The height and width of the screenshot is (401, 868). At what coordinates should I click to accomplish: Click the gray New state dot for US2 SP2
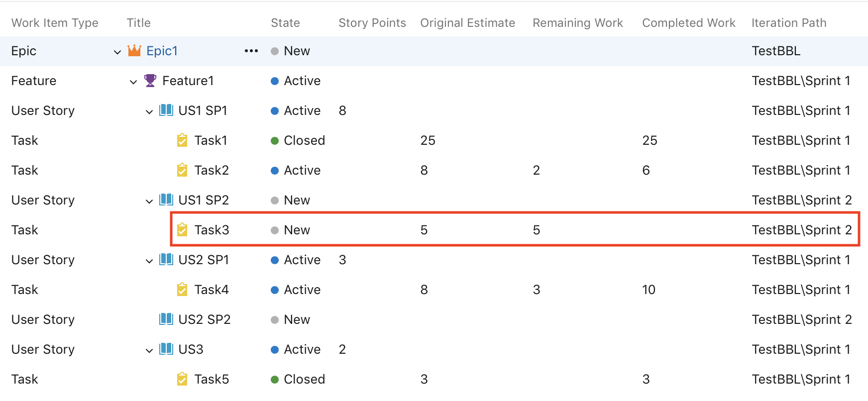tap(274, 319)
